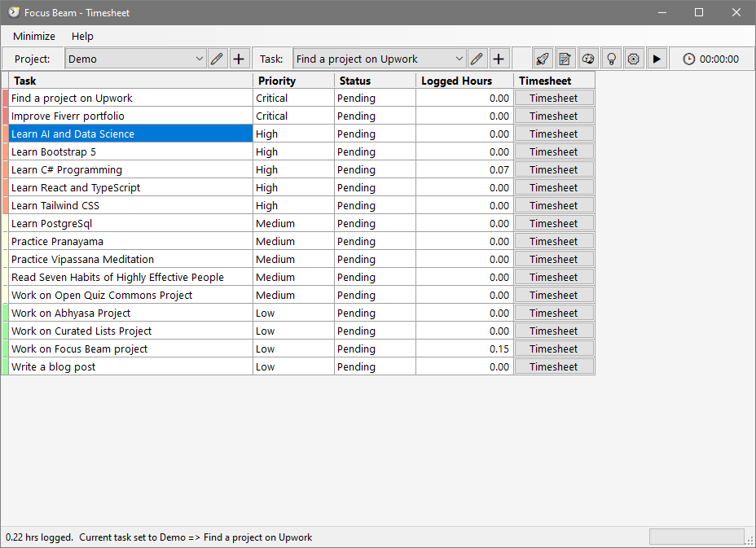Screen dimensions: 756x548
Task: Click the rocket icon in the toolbar
Action: 542,59
